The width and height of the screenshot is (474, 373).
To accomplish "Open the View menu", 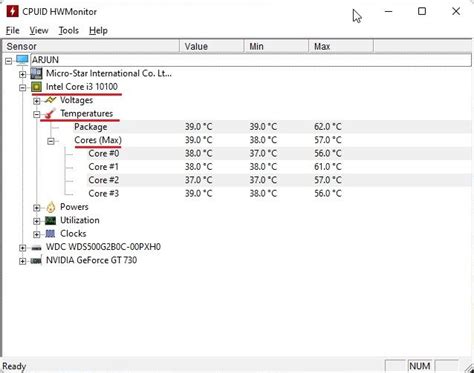I will click(39, 31).
